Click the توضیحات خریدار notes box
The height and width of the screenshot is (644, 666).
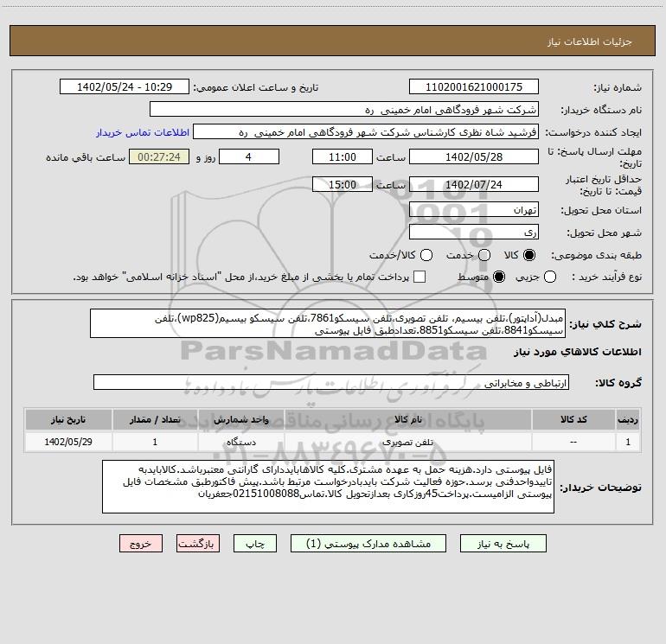point(329,487)
